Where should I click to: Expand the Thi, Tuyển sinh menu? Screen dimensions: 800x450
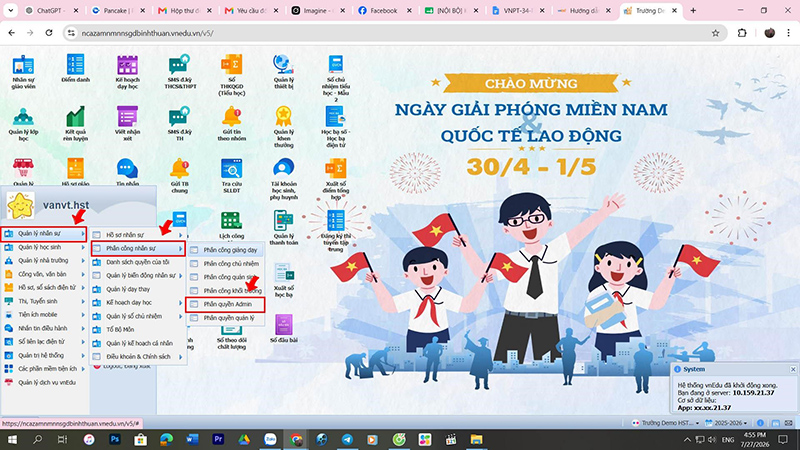click(44, 301)
